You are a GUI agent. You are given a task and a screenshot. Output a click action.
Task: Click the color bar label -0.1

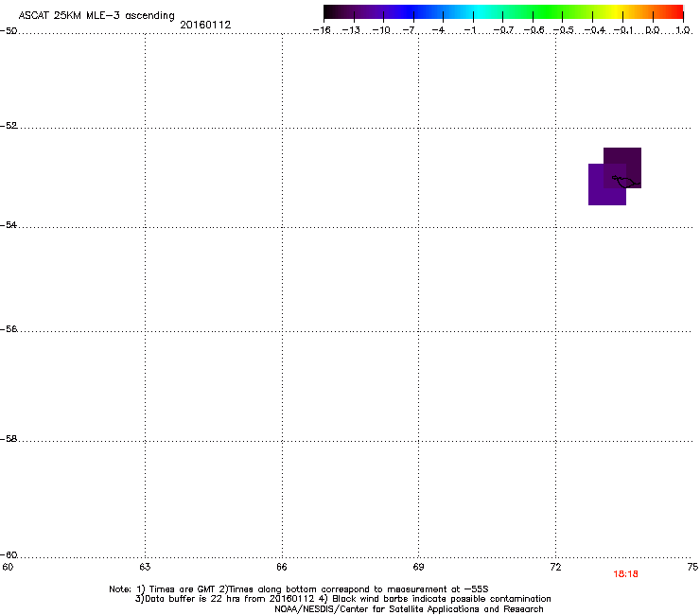pos(624,30)
